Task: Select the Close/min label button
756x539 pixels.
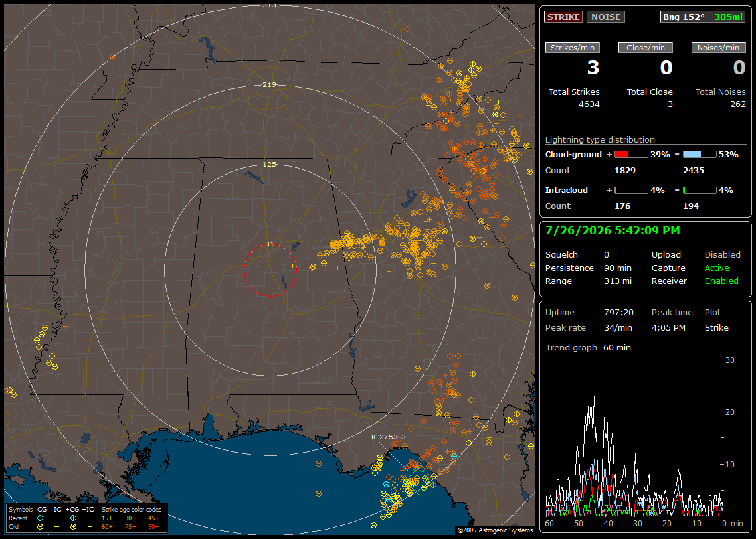Action: [646, 48]
